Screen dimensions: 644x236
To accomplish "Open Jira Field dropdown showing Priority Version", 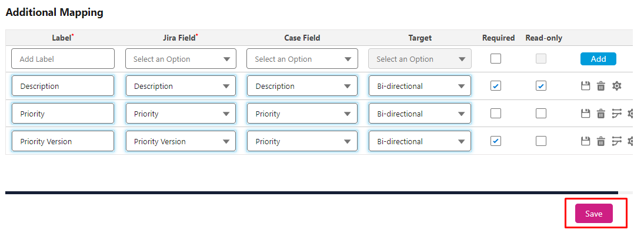I will [181, 141].
